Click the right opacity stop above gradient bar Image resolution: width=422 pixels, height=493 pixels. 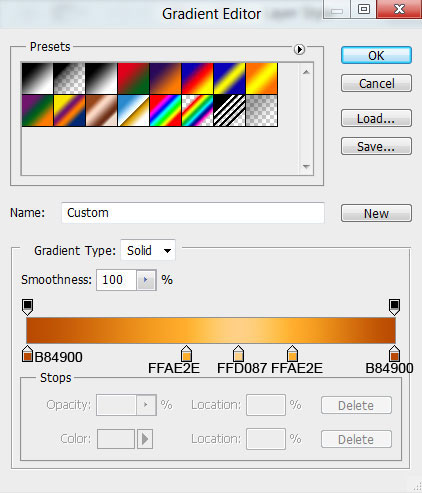click(394, 307)
